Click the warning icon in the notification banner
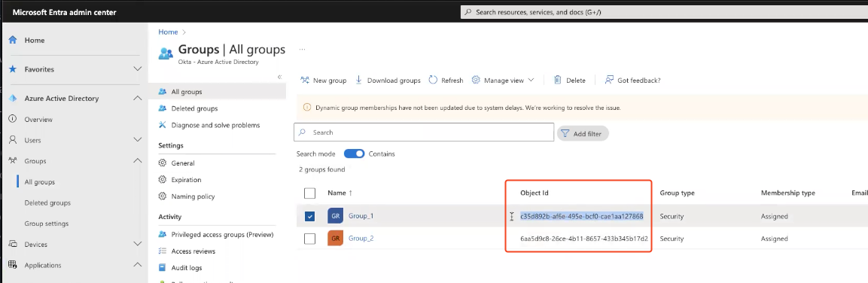 [x=307, y=108]
